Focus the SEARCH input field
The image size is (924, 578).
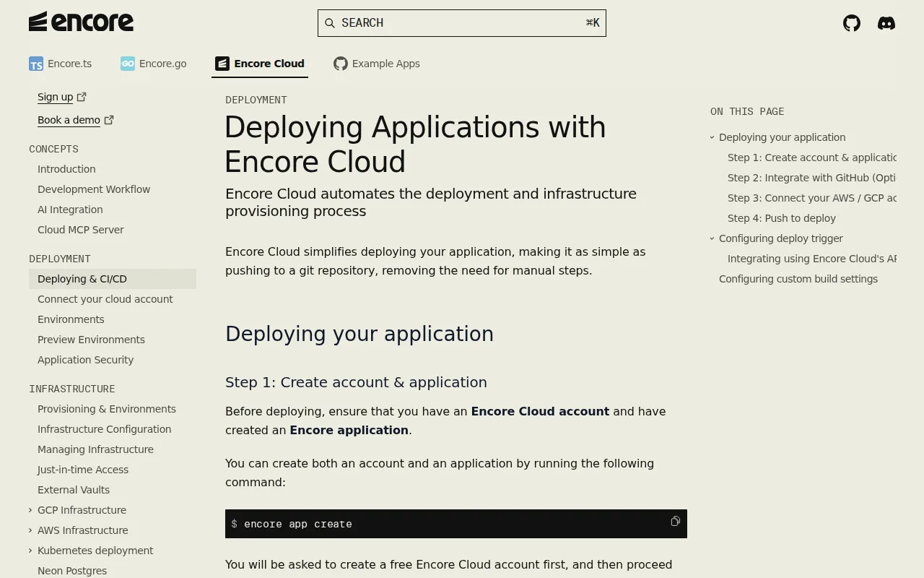click(x=462, y=23)
